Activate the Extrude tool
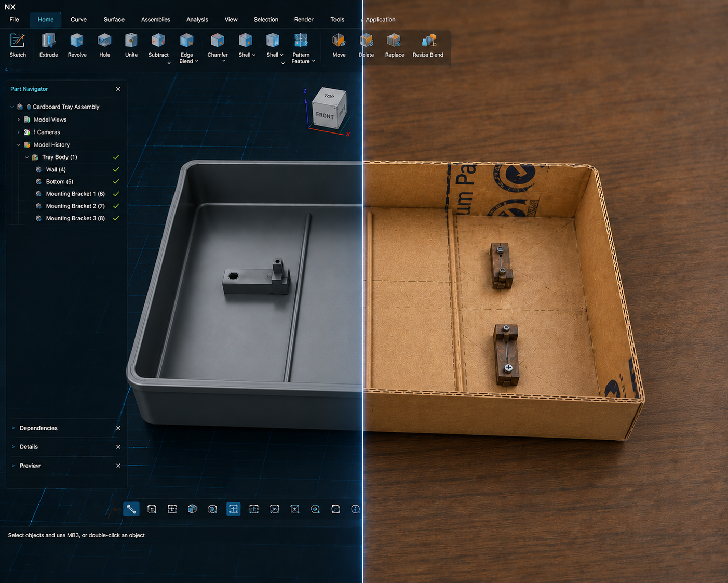Screen dimensions: 728x583 (49, 41)
